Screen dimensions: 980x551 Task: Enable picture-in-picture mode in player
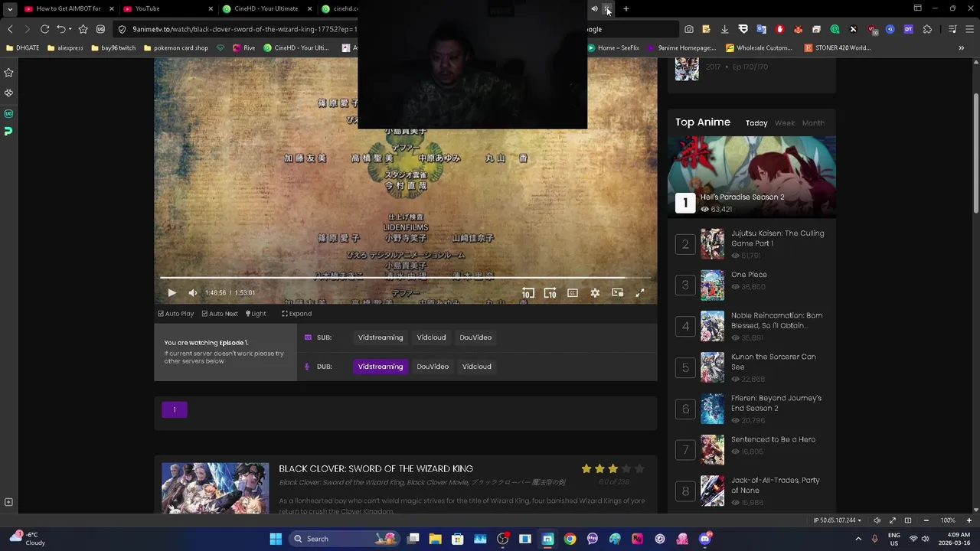click(617, 292)
